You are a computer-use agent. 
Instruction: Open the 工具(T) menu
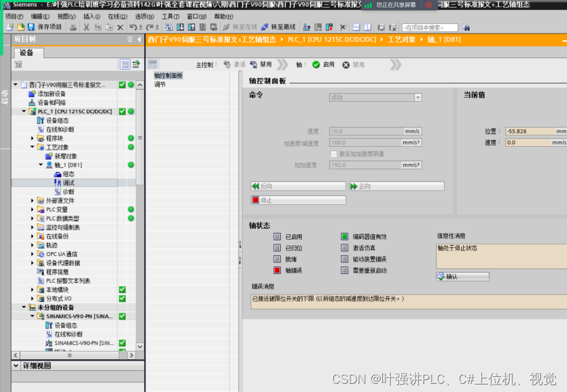[x=170, y=16]
